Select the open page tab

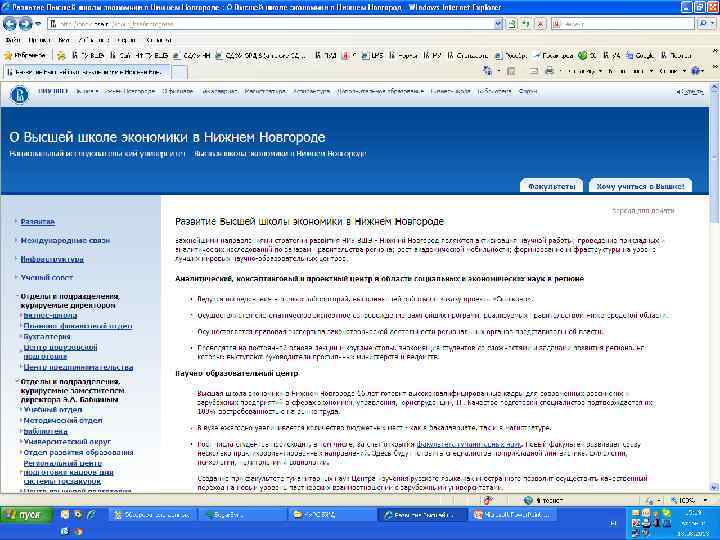pyautogui.click(x=87, y=72)
